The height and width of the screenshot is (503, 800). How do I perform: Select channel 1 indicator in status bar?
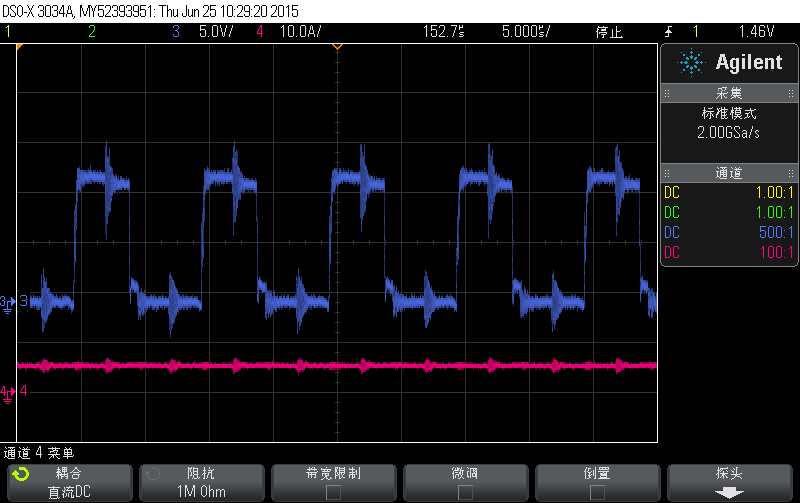[x=8, y=32]
